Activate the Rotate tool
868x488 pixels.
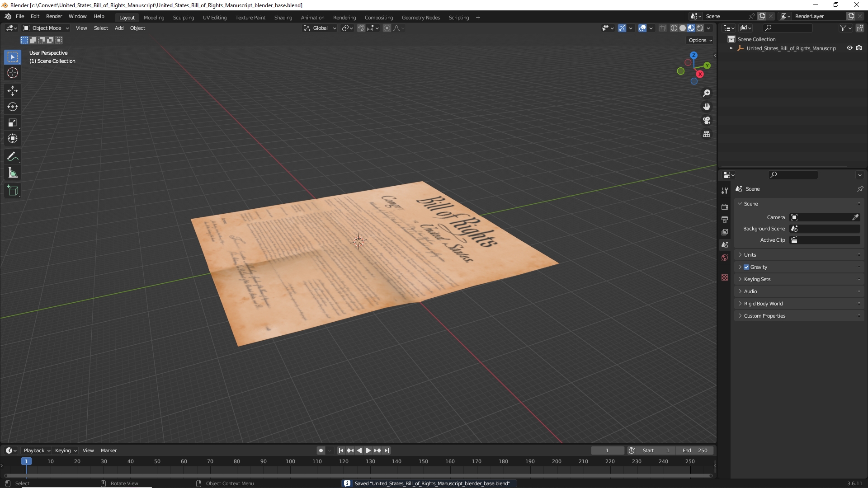click(x=13, y=107)
